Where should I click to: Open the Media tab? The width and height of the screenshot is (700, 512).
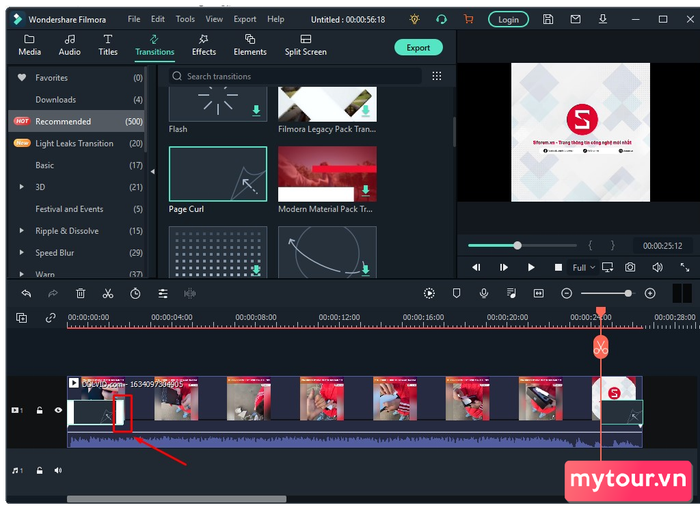click(29, 45)
